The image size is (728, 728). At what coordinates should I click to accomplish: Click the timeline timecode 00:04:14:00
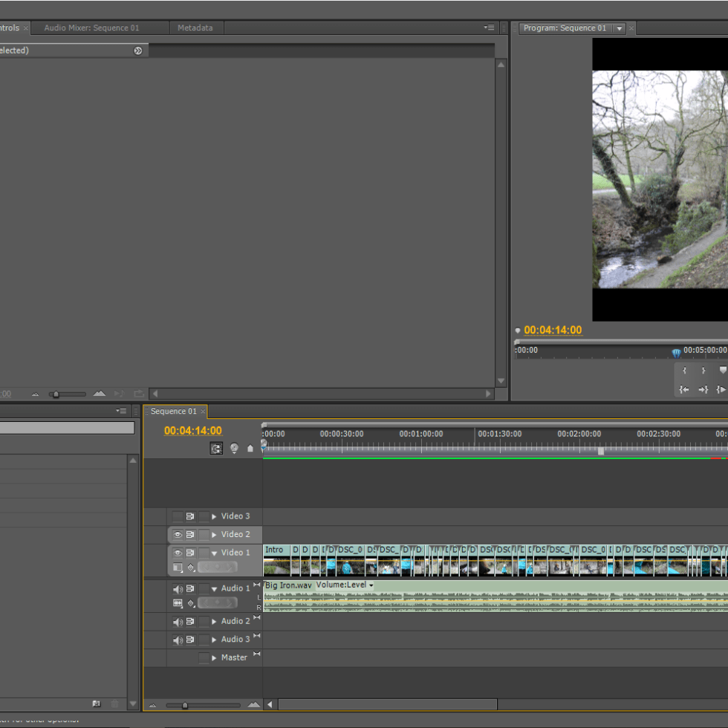coord(192,431)
